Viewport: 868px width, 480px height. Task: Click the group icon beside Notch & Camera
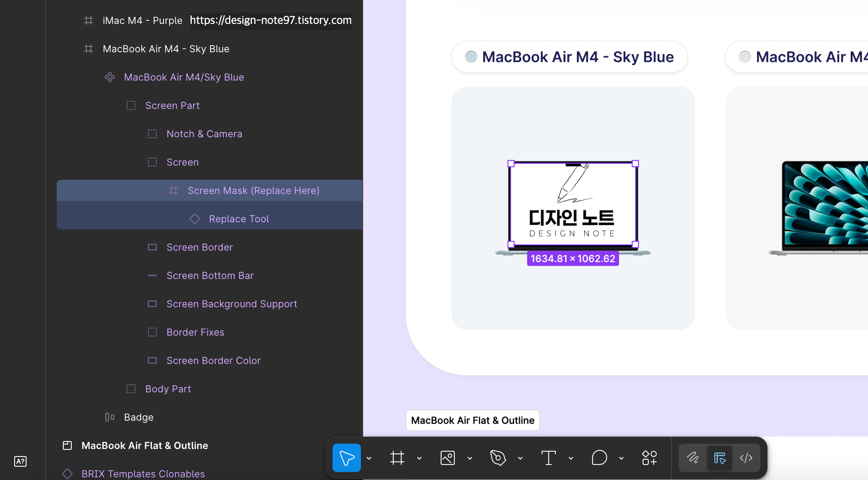click(152, 134)
